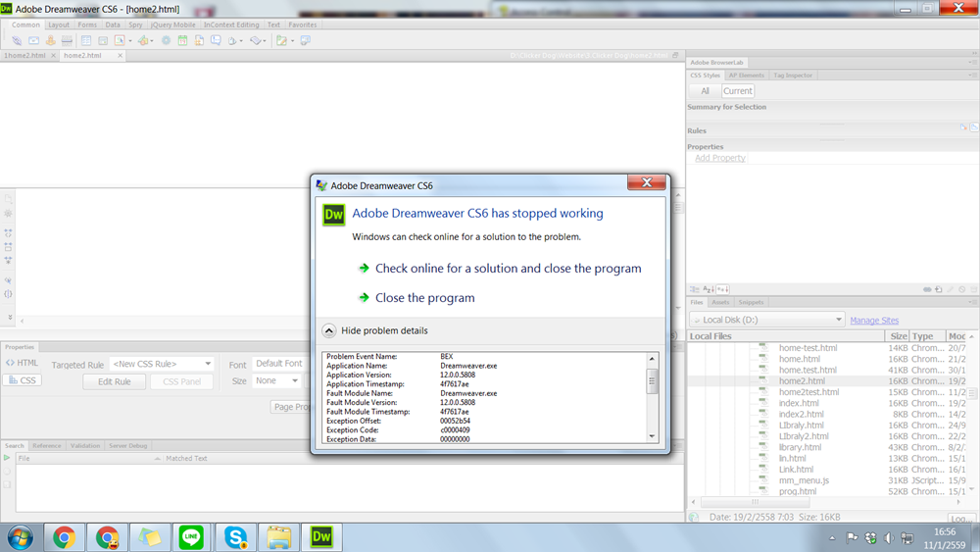The width and height of the screenshot is (980, 552).
Task: Insert Table toolbar icon
Action: (x=86, y=40)
